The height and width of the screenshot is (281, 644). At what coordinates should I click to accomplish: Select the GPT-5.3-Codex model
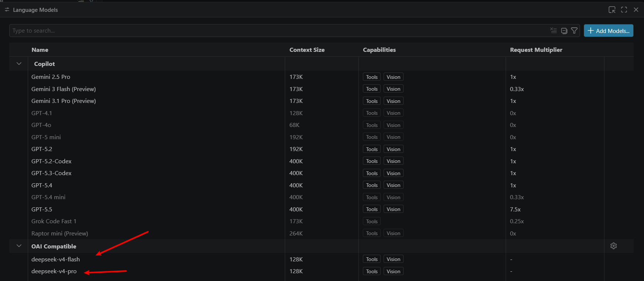click(51, 173)
